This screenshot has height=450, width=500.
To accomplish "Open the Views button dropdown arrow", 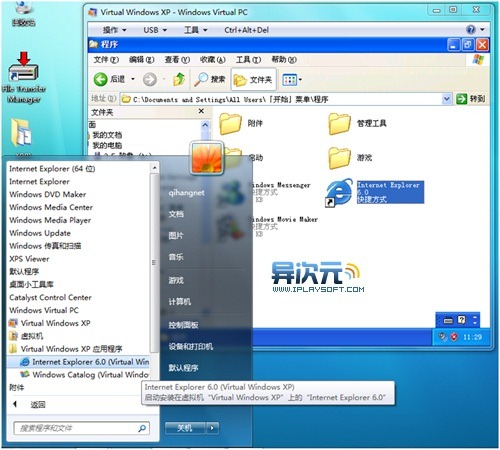I will click(x=300, y=79).
